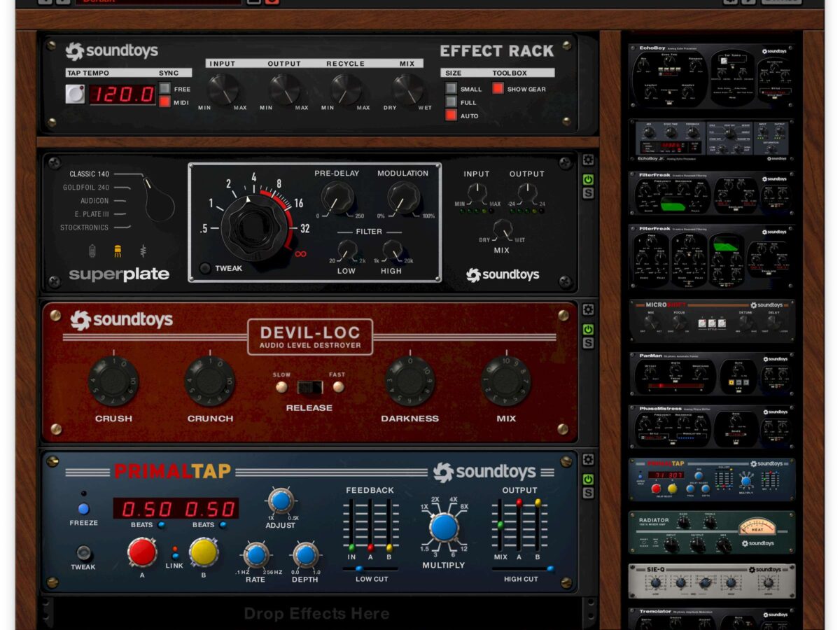Solo the Devil-Loc module
The image size is (840, 630).
pos(588,343)
